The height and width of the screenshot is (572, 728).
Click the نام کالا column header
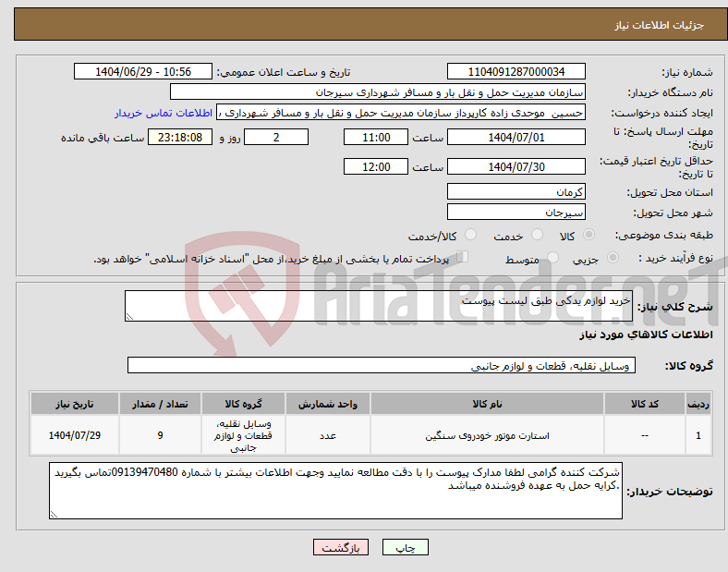tap(487, 404)
